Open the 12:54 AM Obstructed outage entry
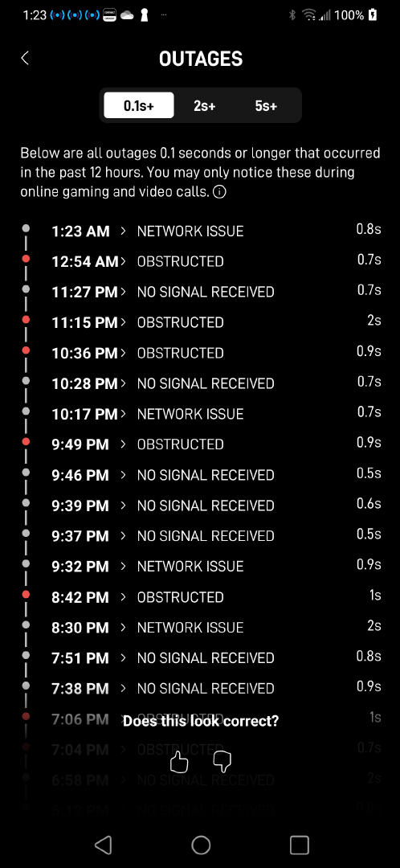Image resolution: width=400 pixels, height=868 pixels. pyautogui.click(x=202, y=261)
